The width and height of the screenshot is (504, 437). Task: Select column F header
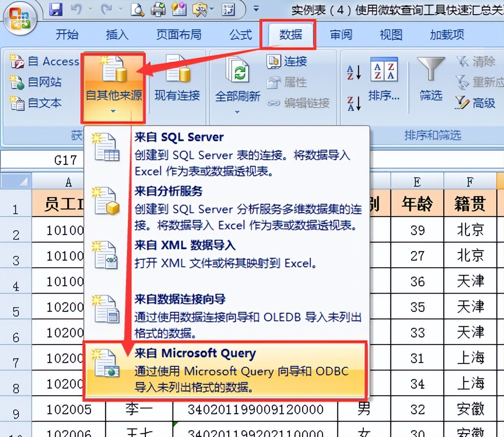click(470, 182)
